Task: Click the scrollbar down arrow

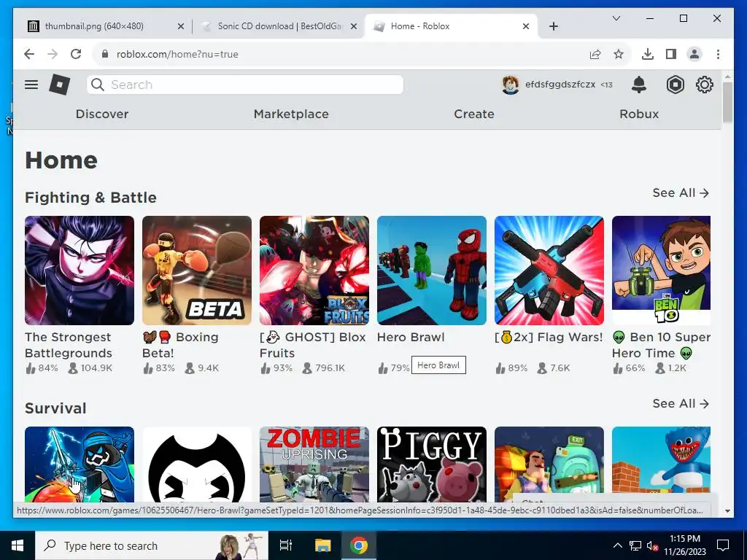Action: [x=727, y=511]
